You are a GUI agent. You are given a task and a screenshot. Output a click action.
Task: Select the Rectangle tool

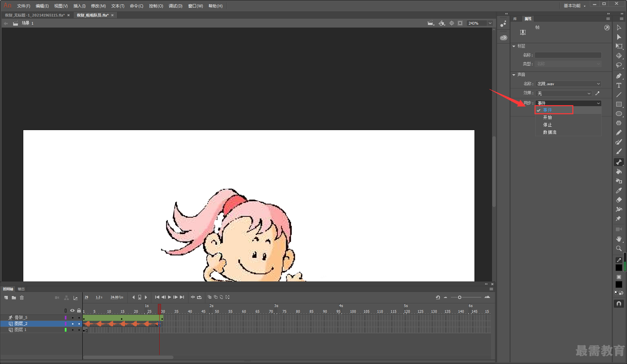619,104
